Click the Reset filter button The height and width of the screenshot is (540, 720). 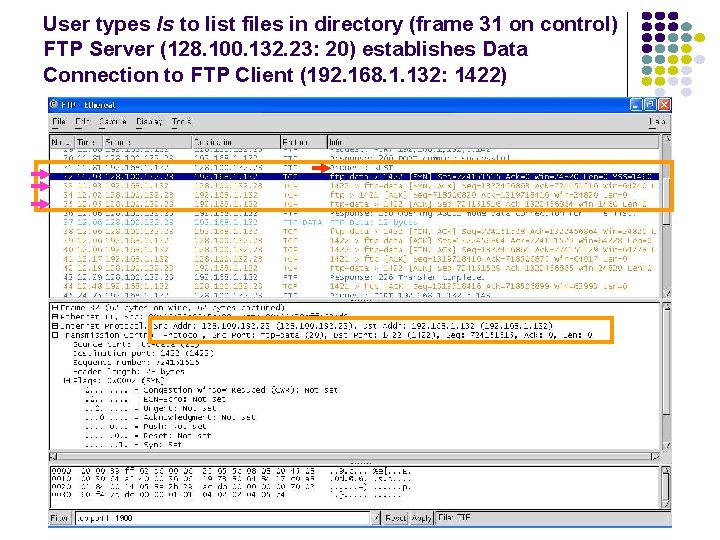point(395,518)
